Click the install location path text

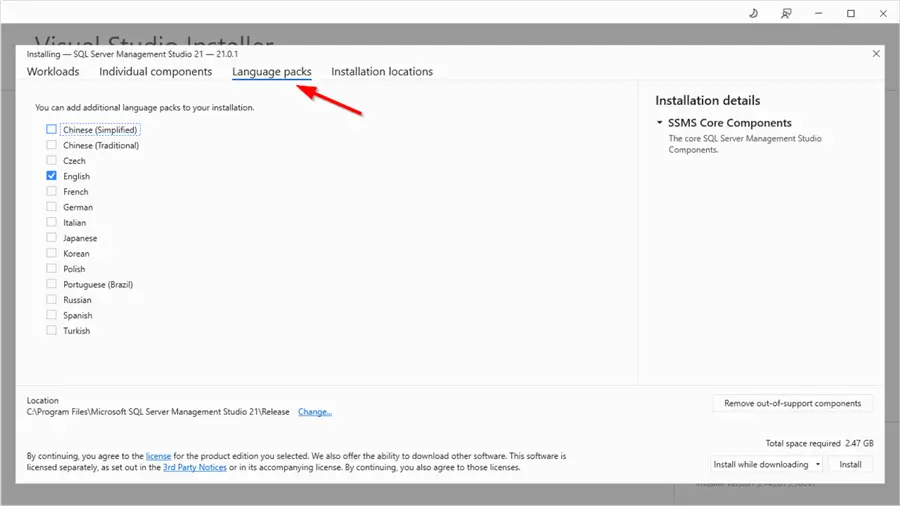tap(158, 412)
